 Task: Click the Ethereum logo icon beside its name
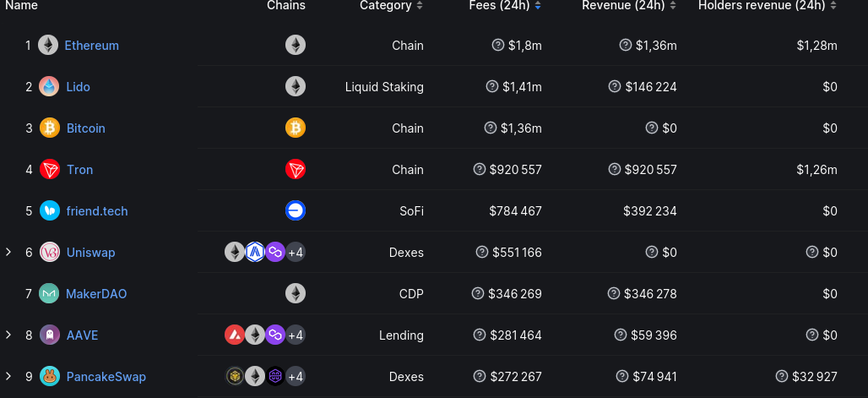[48, 46]
